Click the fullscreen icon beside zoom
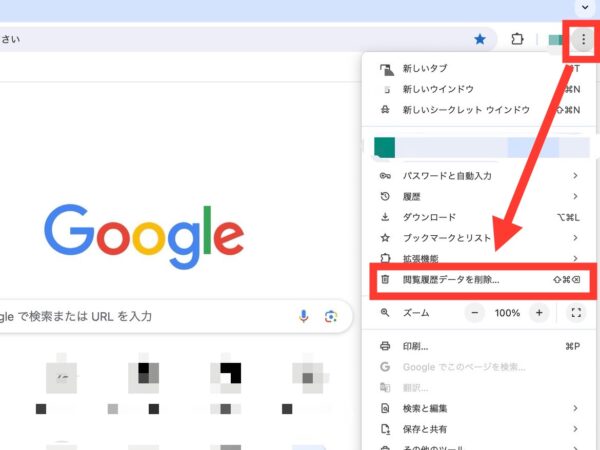 (x=576, y=313)
